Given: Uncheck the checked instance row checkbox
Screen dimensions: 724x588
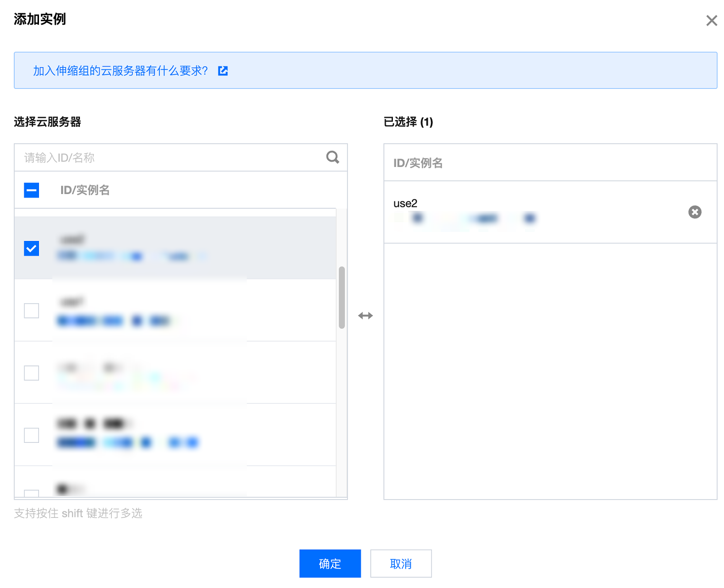Looking at the screenshot, I should pos(32,248).
